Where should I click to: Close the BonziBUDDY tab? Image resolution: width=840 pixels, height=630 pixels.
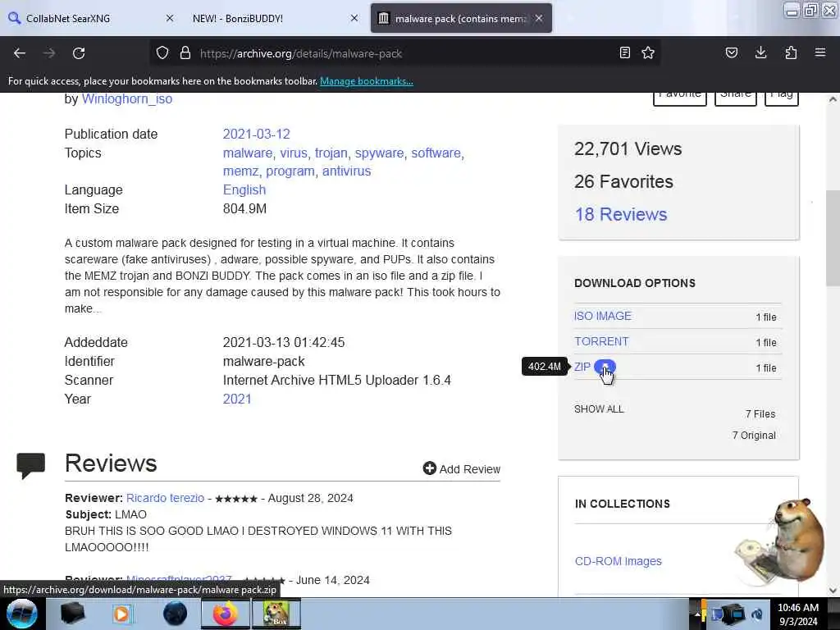point(354,18)
